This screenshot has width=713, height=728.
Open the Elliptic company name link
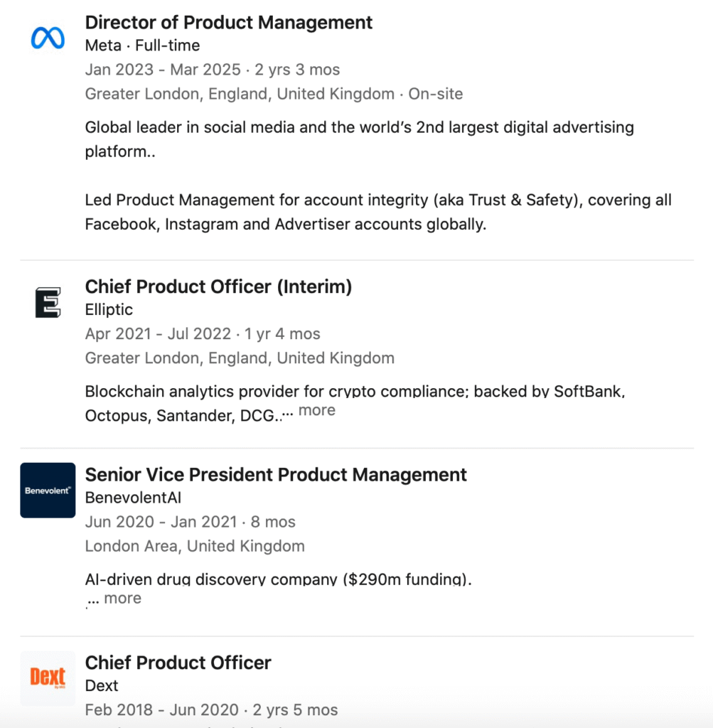click(109, 310)
